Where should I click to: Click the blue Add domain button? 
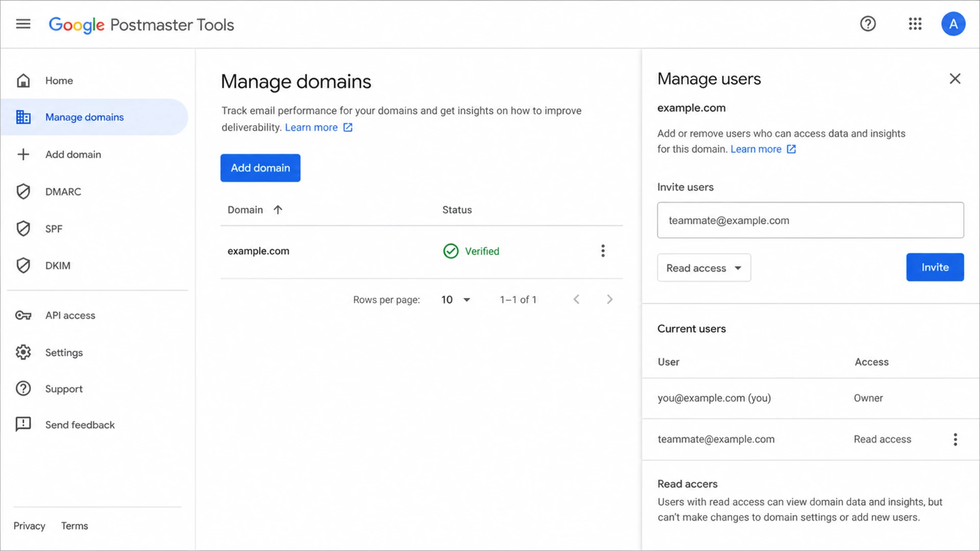coord(260,168)
